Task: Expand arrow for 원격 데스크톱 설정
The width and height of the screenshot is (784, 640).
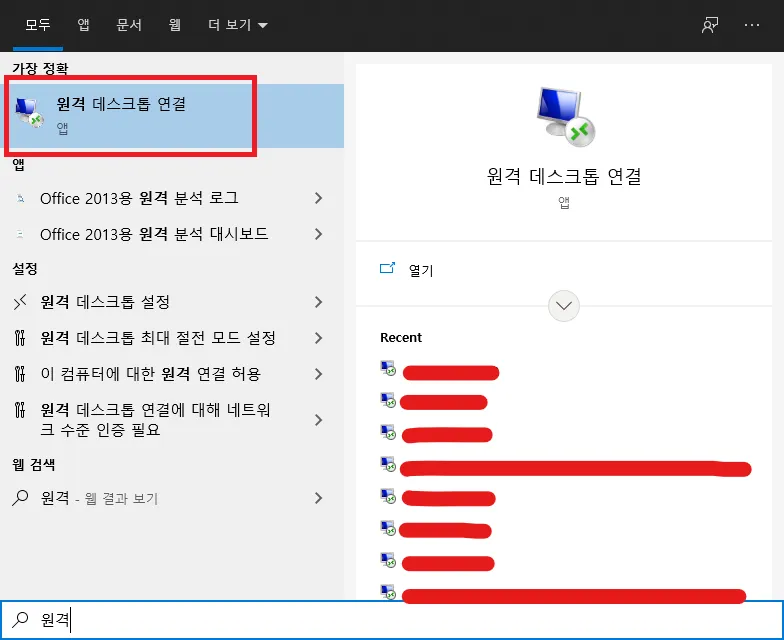Action: point(318,302)
